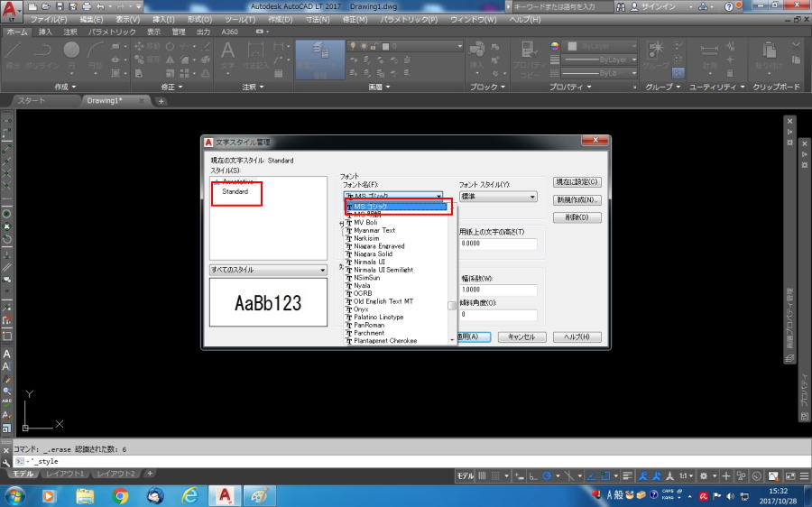Image resolution: width=812 pixels, height=507 pixels.
Task: Click the Open file icon in quick access toolbar
Action: (x=46, y=6)
